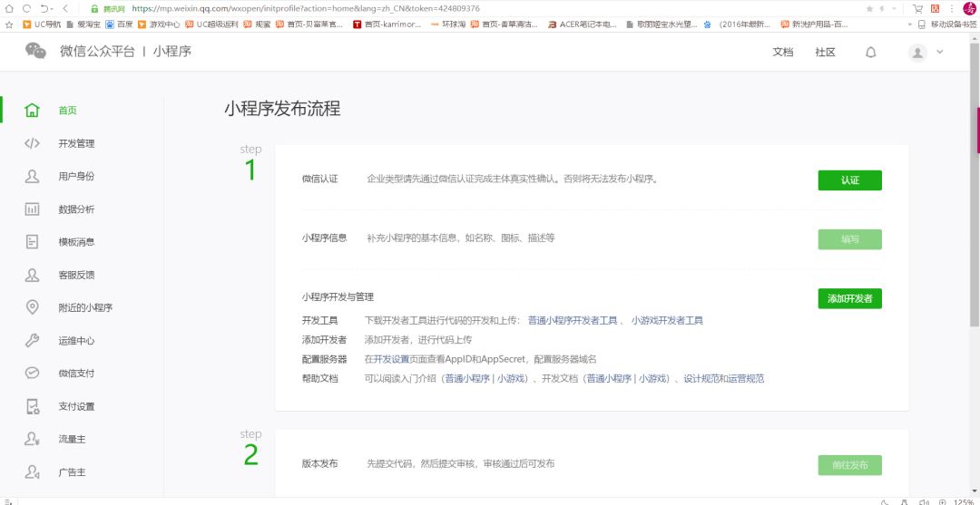Reload the page with refresh icon
The image size is (980, 505).
pos(27,8)
